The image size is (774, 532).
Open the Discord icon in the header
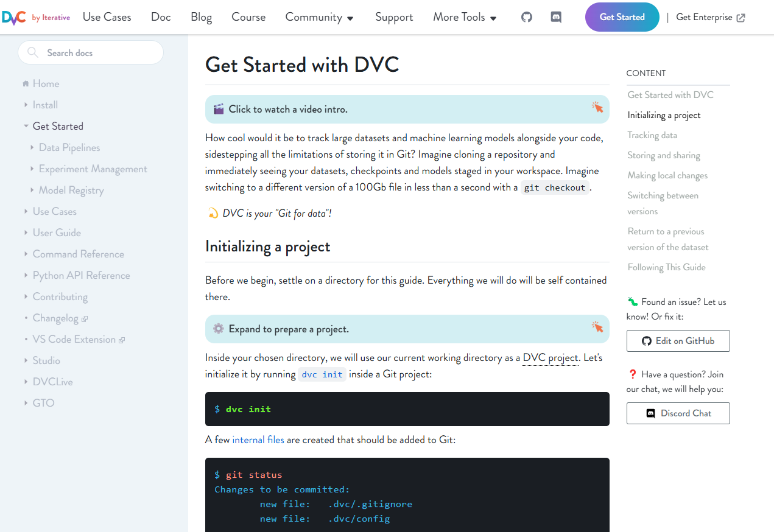pyautogui.click(x=556, y=17)
